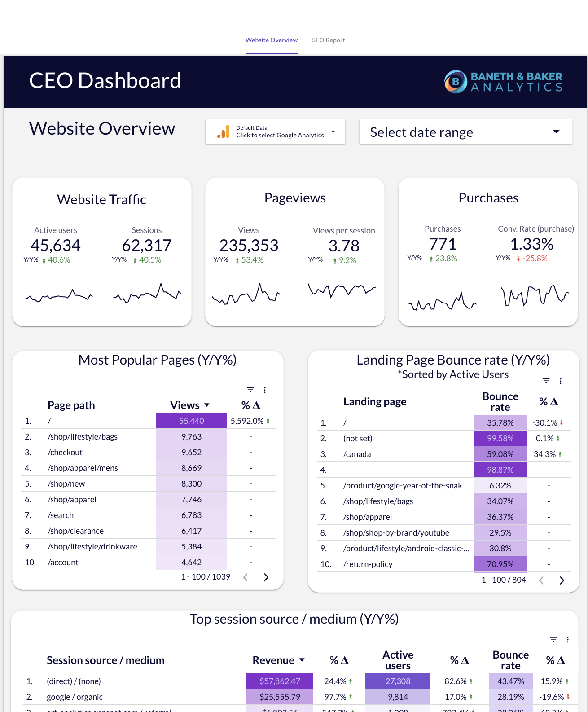Sort Most Popular Pages by Views column
Viewport: 588px width, 712px height.
[190, 405]
